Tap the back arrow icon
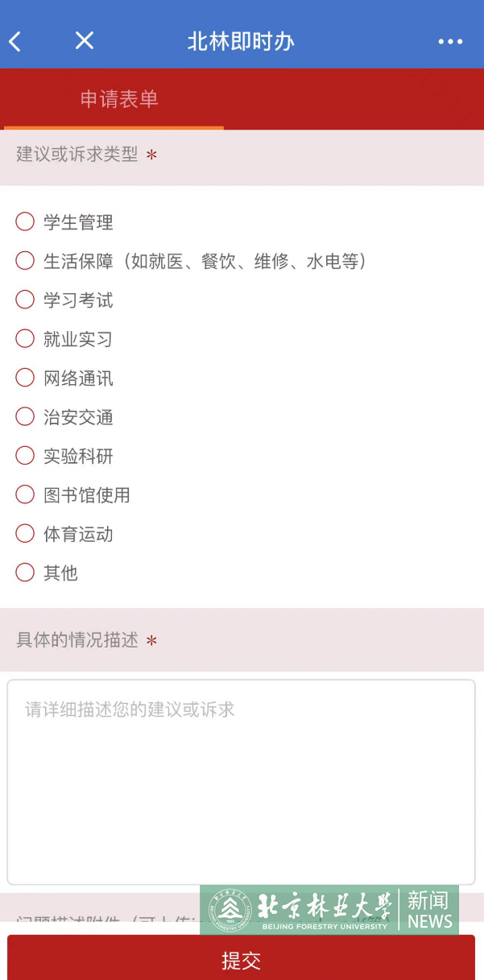The image size is (484, 980). pyautogui.click(x=15, y=41)
